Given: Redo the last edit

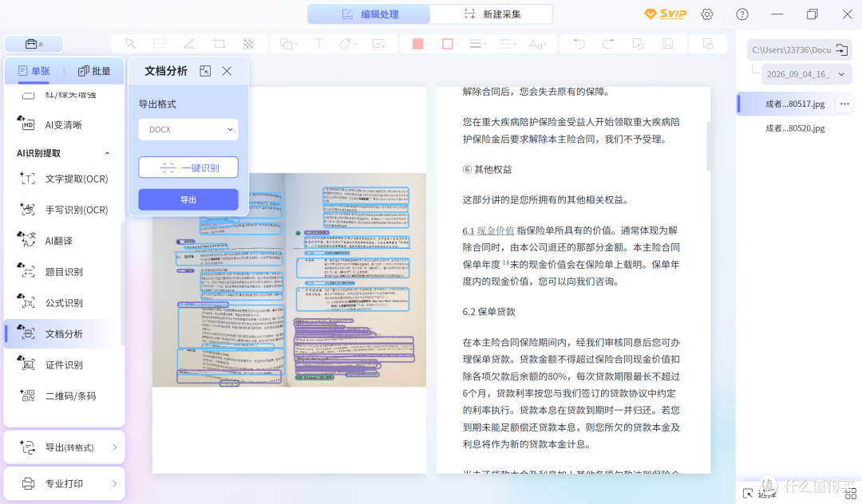Looking at the screenshot, I should [x=608, y=44].
